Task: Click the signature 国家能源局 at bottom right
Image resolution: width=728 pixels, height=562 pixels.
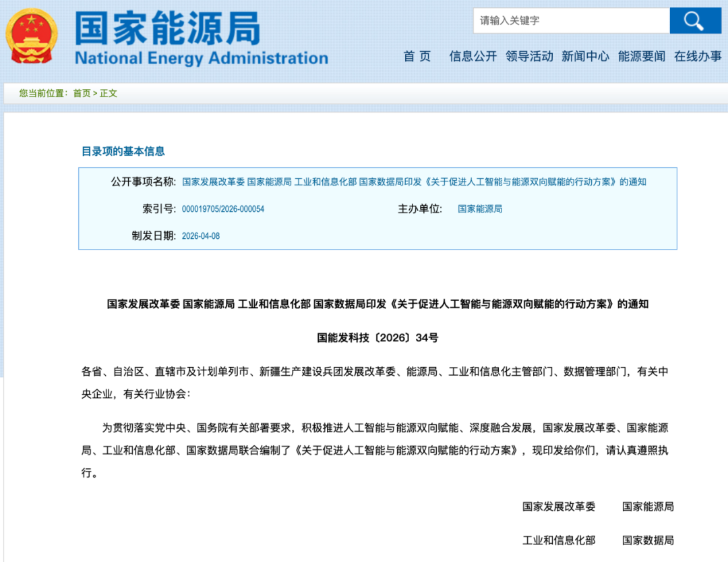Action: click(648, 507)
